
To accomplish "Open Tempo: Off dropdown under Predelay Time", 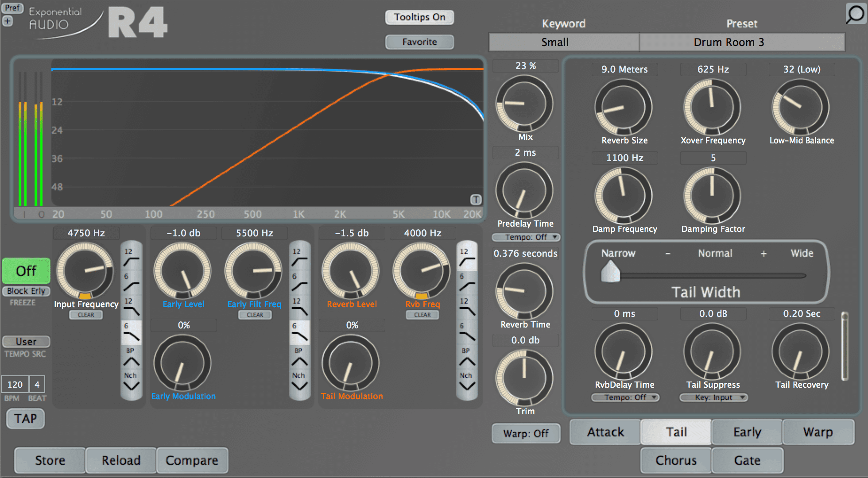I will click(526, 237).
